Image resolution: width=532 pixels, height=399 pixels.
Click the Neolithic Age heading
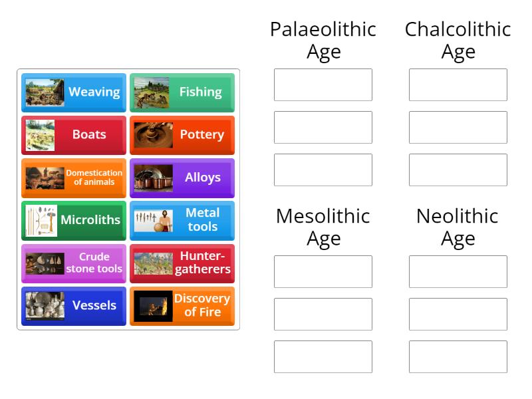(458, 226)
